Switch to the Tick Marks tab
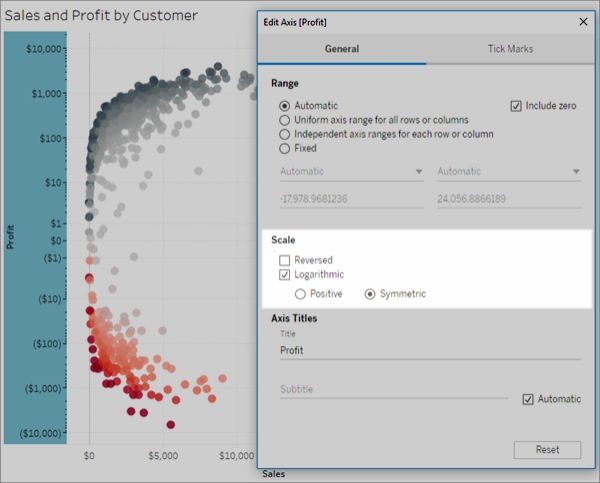 pos(509,49)
